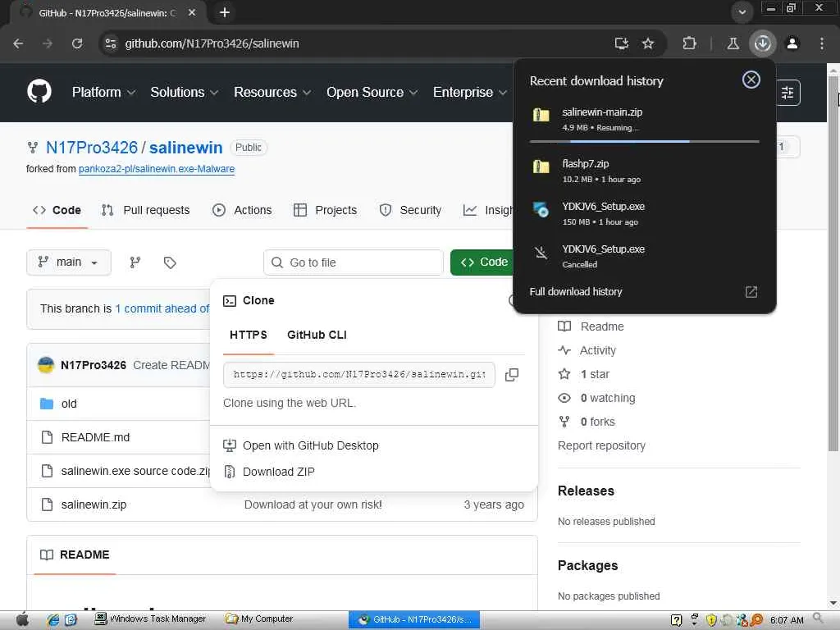Open flashp7.zip download entry
Screen dimensions: 840x630
(x=645, y=171)
